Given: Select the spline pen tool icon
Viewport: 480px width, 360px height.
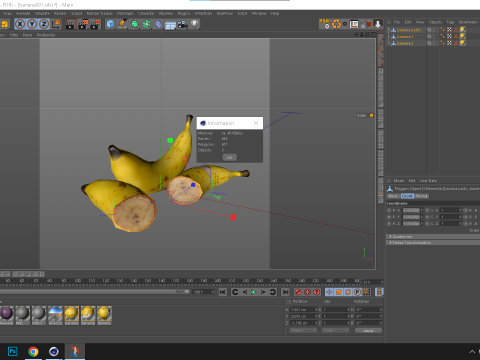Looking at the screenshot, I should click(122, 24).
